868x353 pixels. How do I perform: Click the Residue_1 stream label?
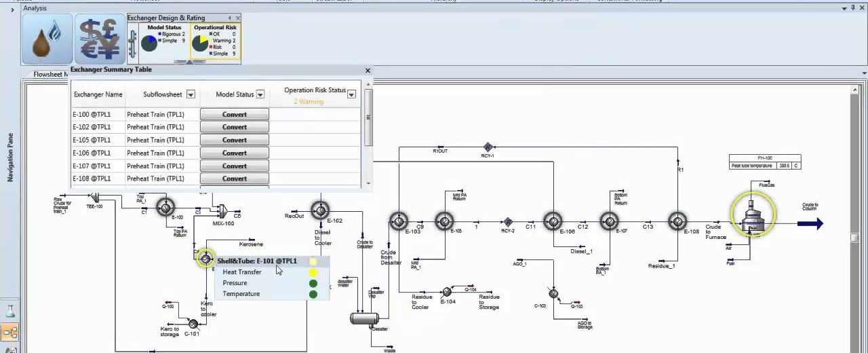tap(661, 266)
